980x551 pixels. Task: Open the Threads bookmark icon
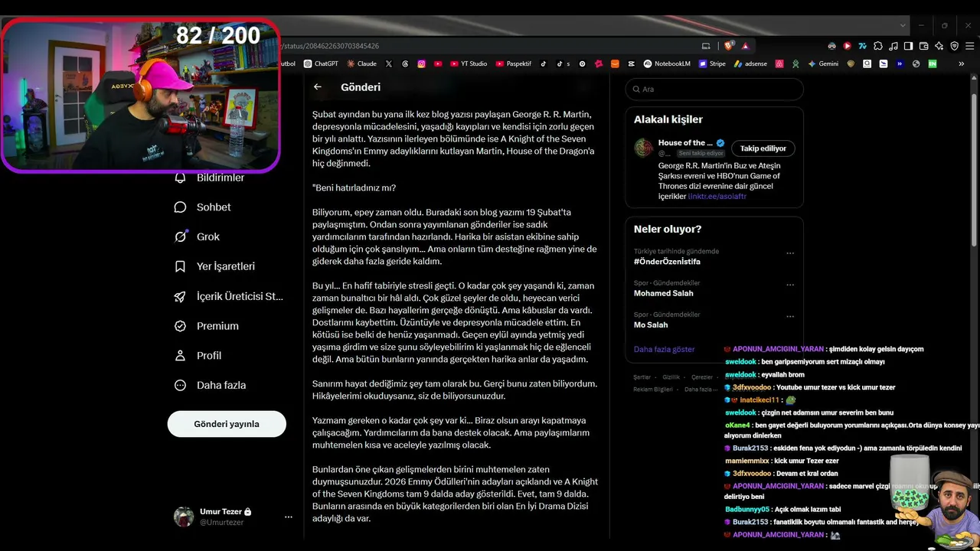[x=405, y=64]
